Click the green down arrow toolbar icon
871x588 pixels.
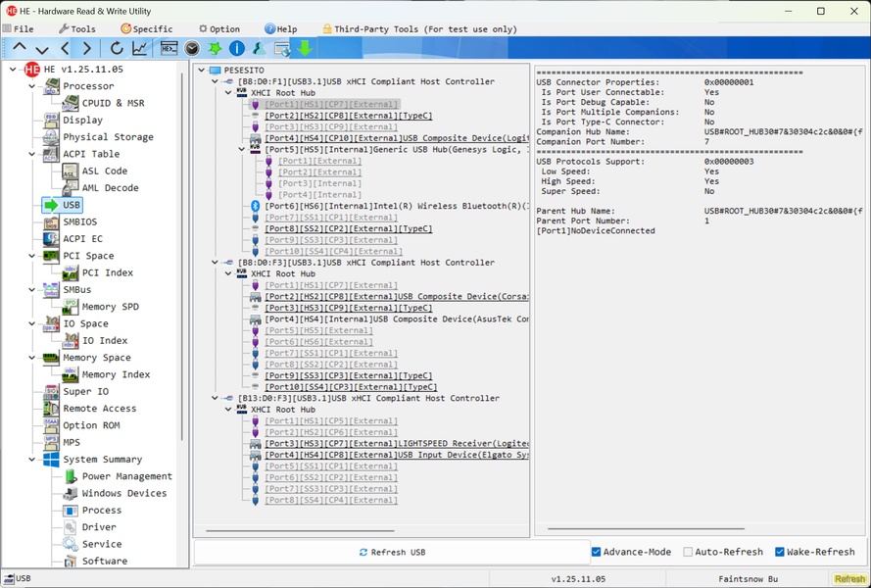305,48
